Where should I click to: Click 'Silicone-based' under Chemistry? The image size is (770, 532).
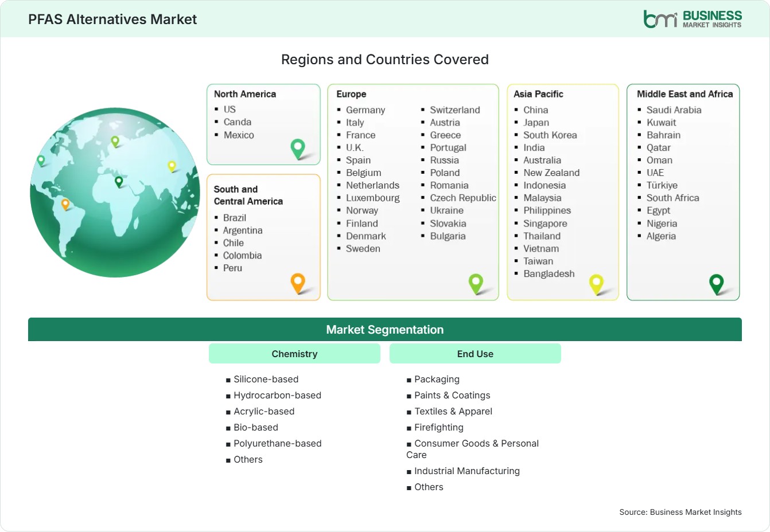click(266, 380)
